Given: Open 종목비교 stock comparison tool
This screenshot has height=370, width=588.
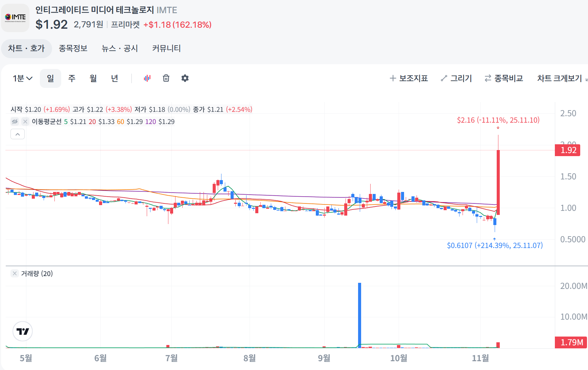Looking at the screenshot, I should (503, 78).
